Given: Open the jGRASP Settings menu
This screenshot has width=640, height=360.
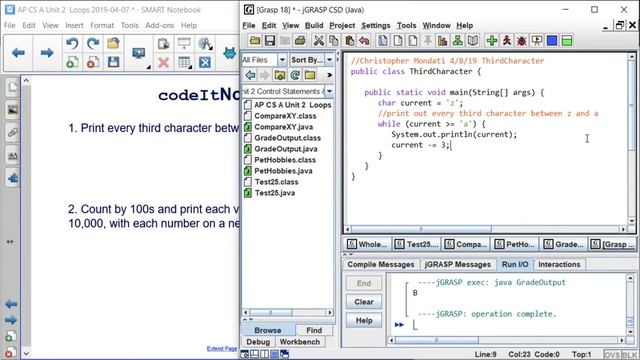Looking at the screenshot, I should 376,25.
